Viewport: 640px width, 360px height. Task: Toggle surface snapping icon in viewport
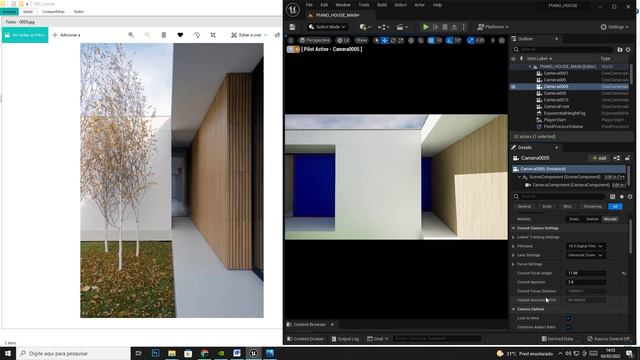point(421,40)
